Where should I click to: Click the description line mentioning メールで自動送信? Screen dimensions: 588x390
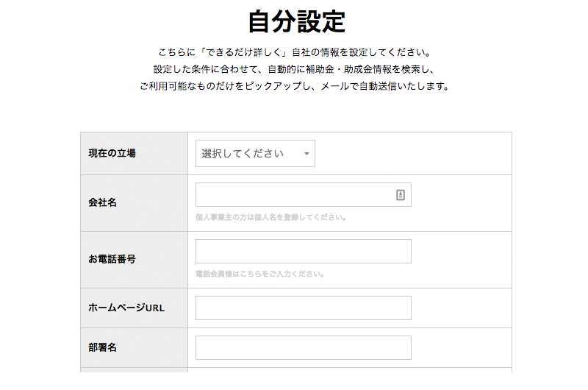click(x=294, y=86)
